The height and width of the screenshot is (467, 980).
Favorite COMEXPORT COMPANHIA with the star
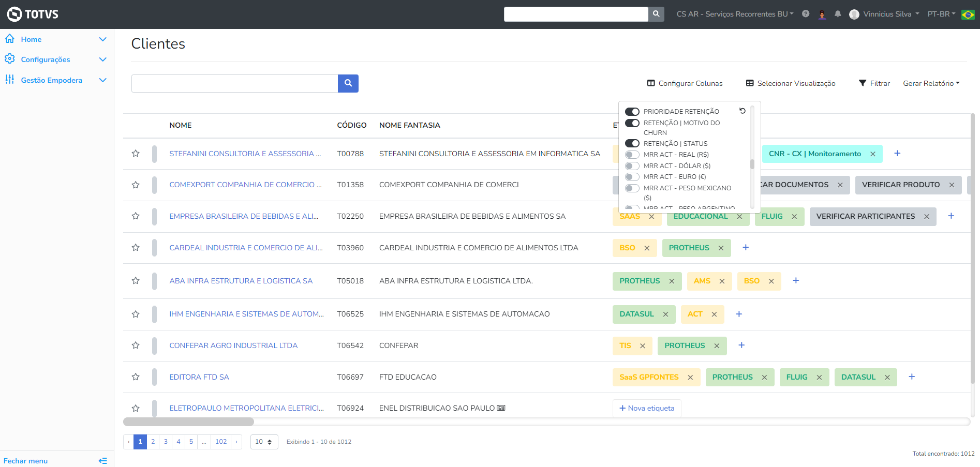[136, 185]
